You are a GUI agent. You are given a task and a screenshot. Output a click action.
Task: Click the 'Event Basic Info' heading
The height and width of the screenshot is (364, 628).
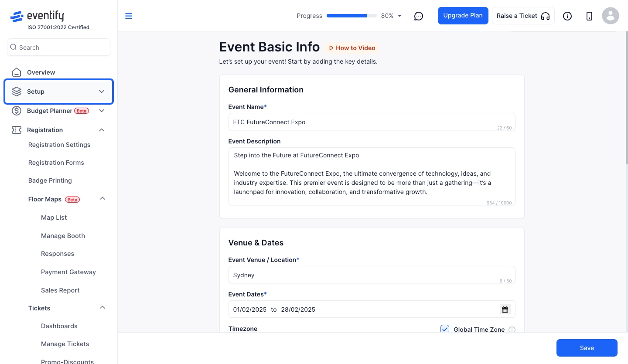(x=270, y=47)
